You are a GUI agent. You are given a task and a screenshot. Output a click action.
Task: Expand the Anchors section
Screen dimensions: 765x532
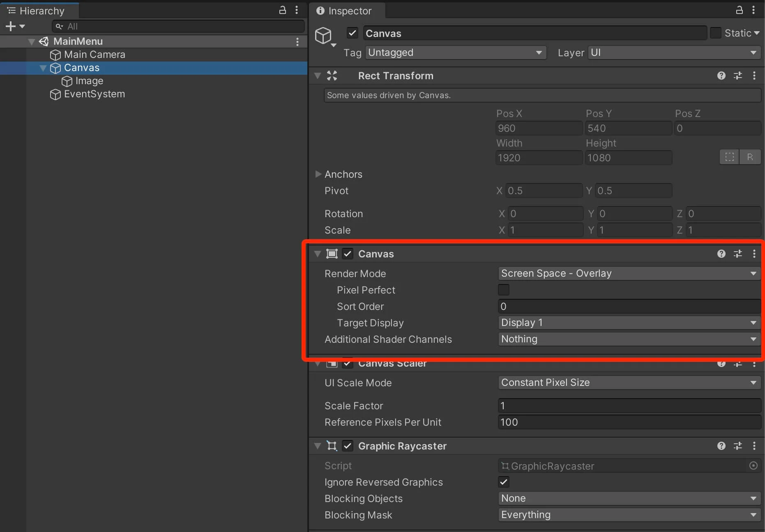point(318,174)
